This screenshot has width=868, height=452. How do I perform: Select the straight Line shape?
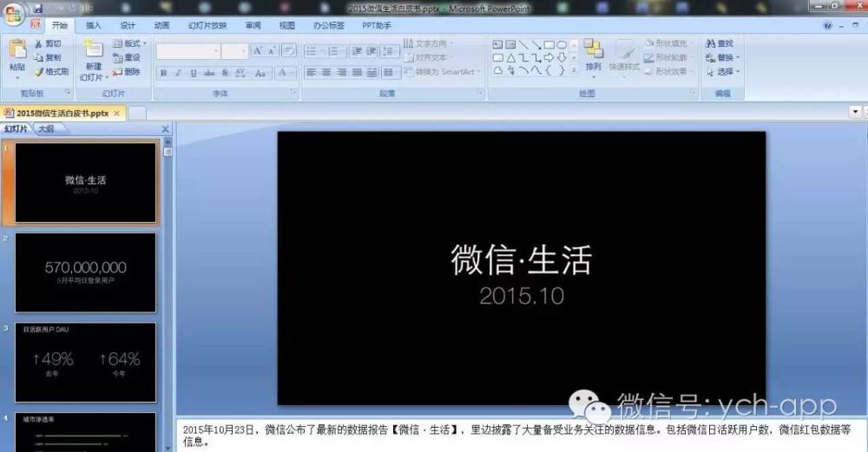point(523,45)
